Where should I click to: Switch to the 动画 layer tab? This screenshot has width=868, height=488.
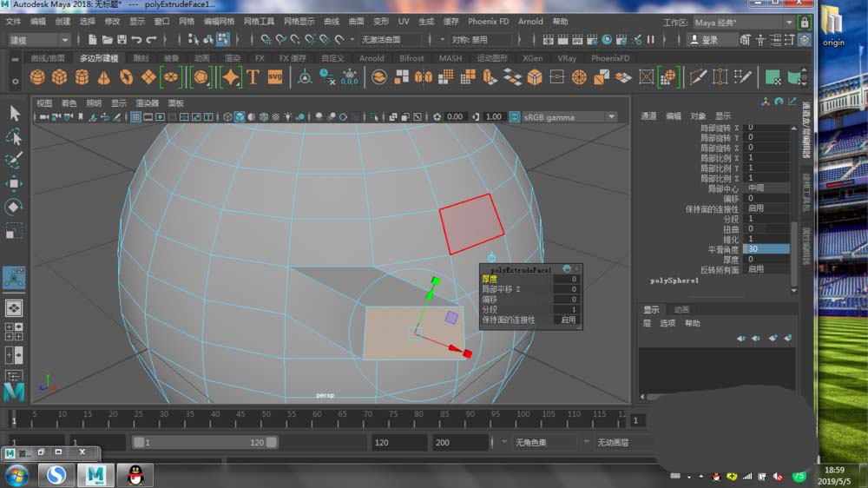681,309
